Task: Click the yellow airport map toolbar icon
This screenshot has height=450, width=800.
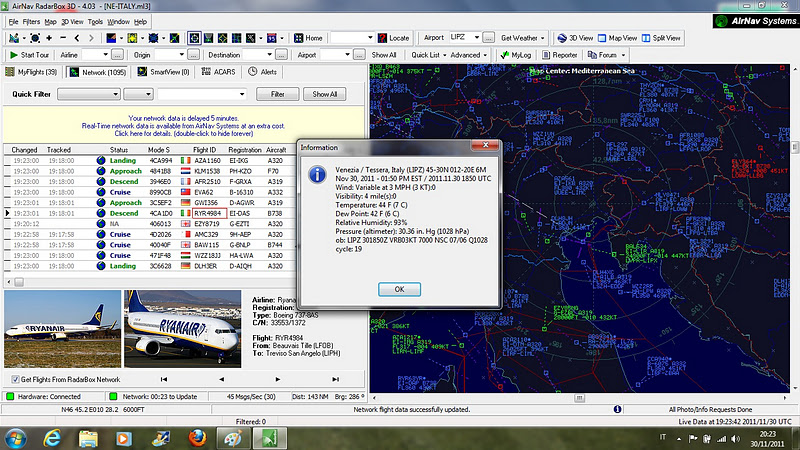Action: 132,38
